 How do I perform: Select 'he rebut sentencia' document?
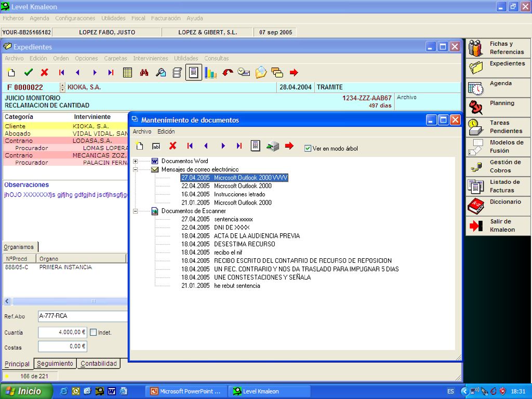click(x=220, y=286)
